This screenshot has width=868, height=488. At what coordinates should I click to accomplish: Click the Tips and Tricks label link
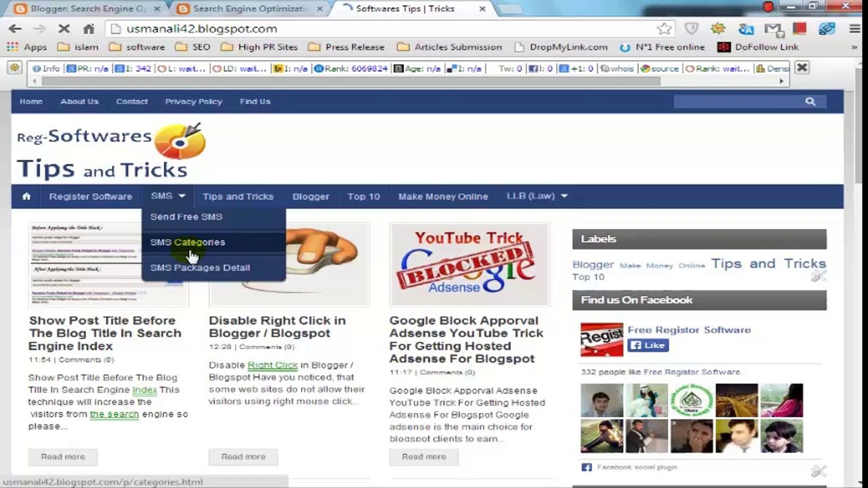tap(768, 264)
